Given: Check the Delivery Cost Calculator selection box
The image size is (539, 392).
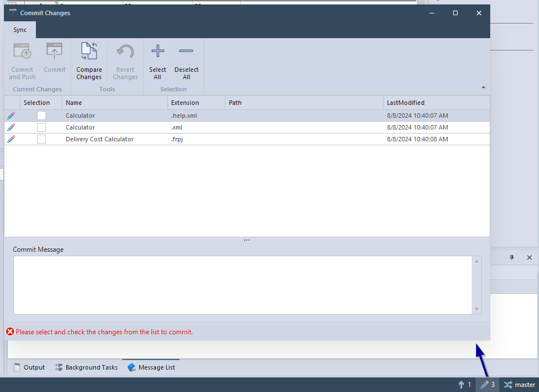Looking at the screenshot, I should tap(42, 139).
